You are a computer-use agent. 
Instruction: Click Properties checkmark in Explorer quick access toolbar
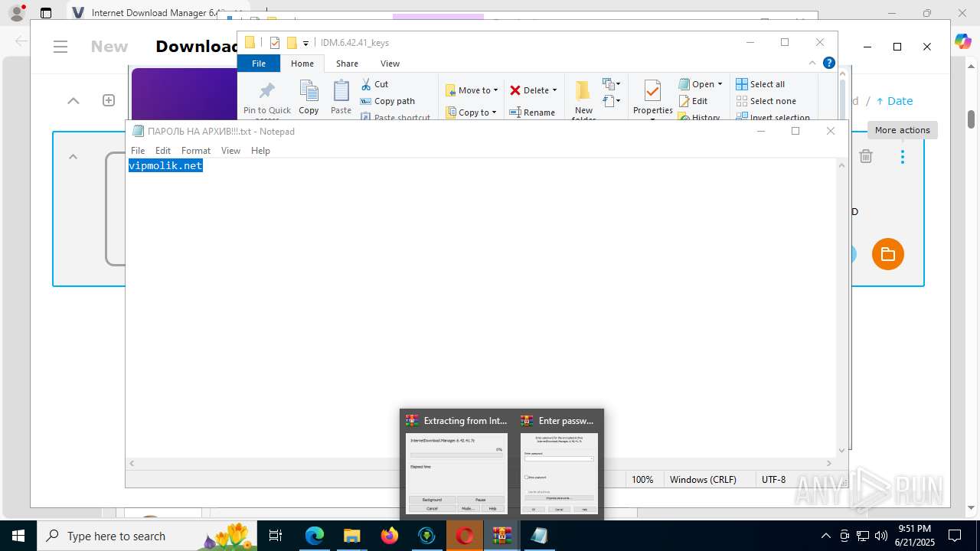tap(275, 43)
